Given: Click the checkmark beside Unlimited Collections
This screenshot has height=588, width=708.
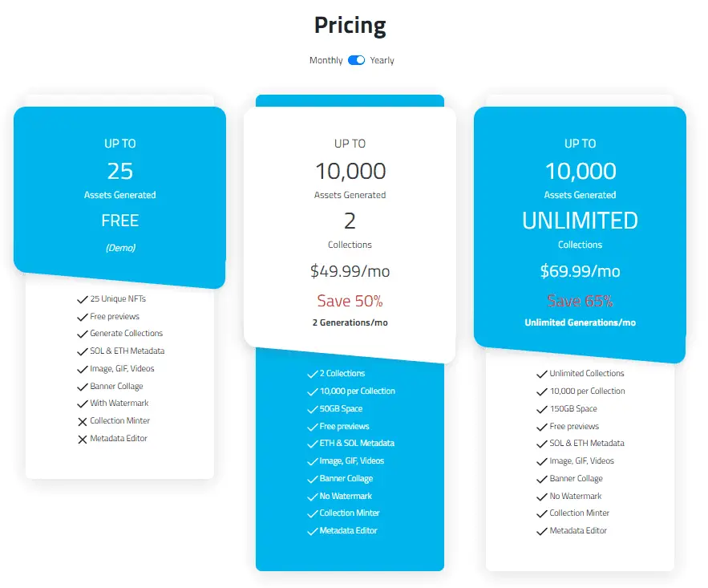Looking at the screenshot, I should 542,374.
